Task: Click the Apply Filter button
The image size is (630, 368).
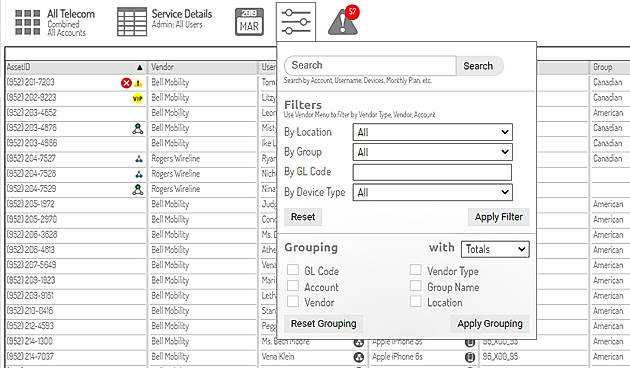Action: [x=499, y=217]
